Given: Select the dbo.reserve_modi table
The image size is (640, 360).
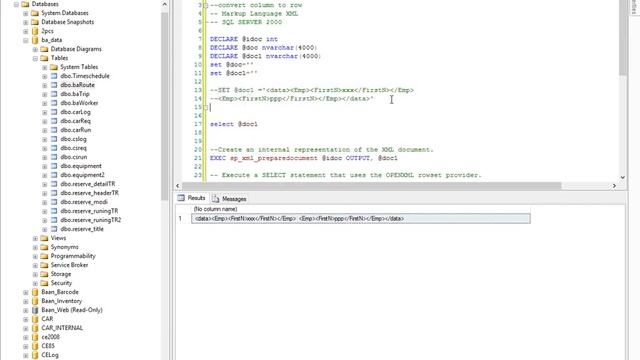Looking at the screenshot, I should click(x=84, y=202).
